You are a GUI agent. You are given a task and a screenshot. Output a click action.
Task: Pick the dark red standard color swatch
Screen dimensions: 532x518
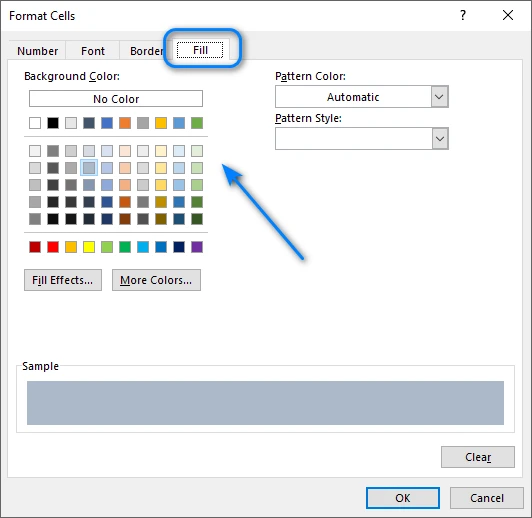(35, 247)
